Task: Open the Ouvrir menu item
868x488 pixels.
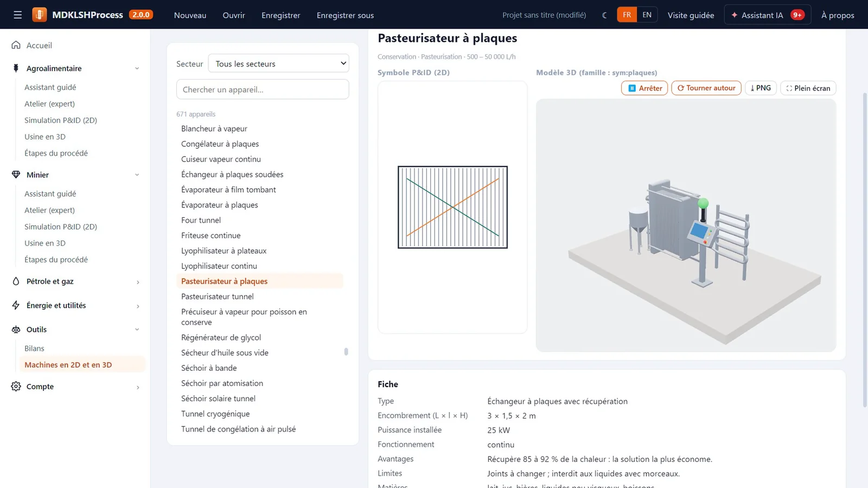Action: 234,15
